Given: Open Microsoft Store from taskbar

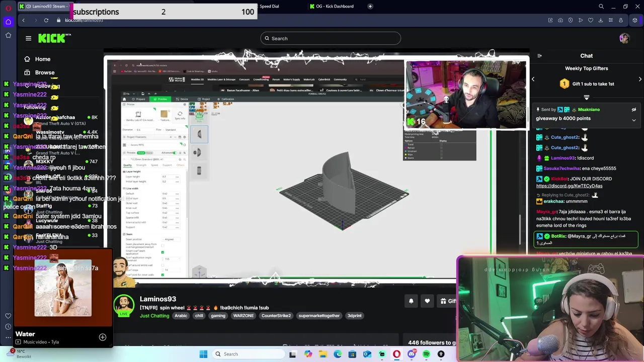Looking at the screenshot, I should (352, 354).
